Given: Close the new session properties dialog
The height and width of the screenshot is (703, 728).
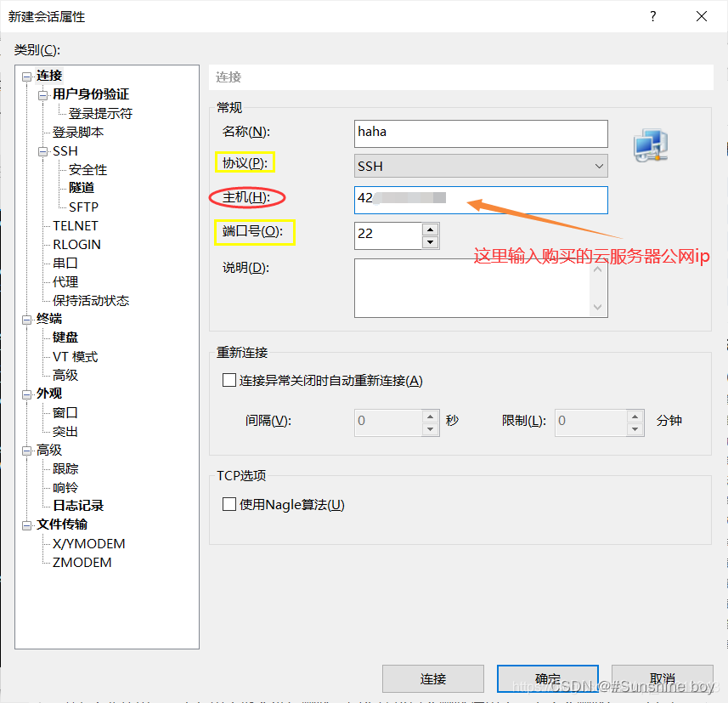Looking at the screenshot, I should [702, 17].
